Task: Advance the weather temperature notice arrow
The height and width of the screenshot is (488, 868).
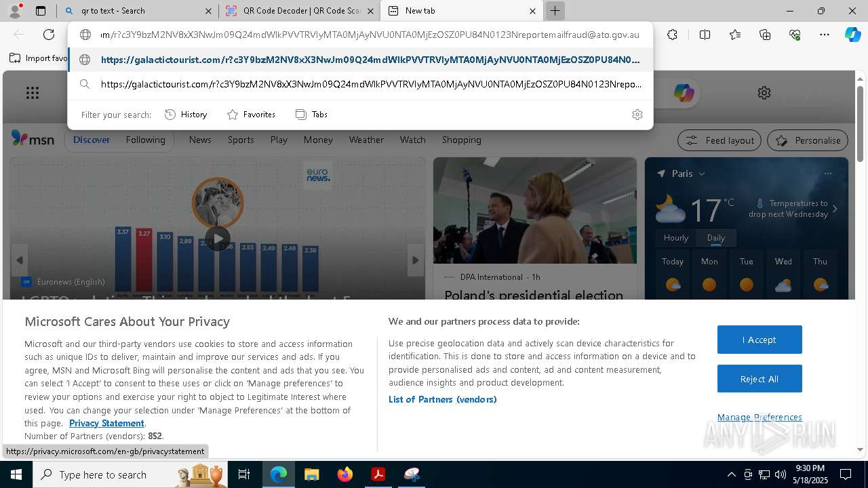Action: click(835, 209)
